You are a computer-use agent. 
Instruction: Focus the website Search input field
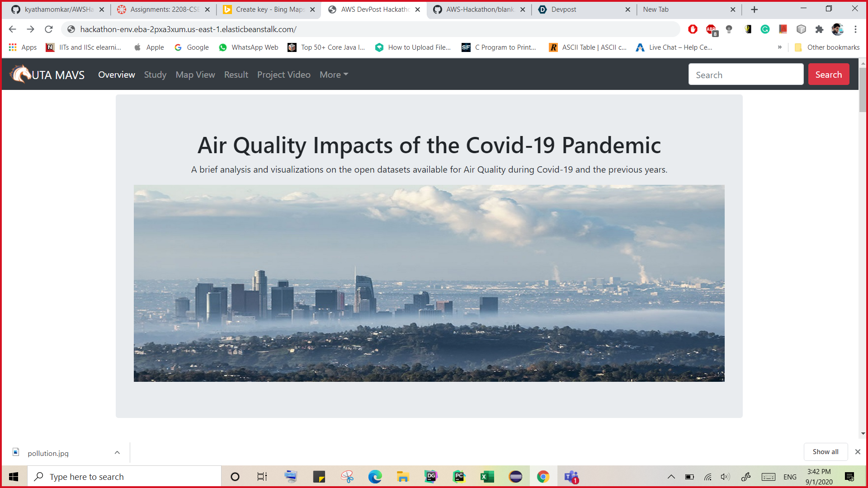tap(745, 75)
